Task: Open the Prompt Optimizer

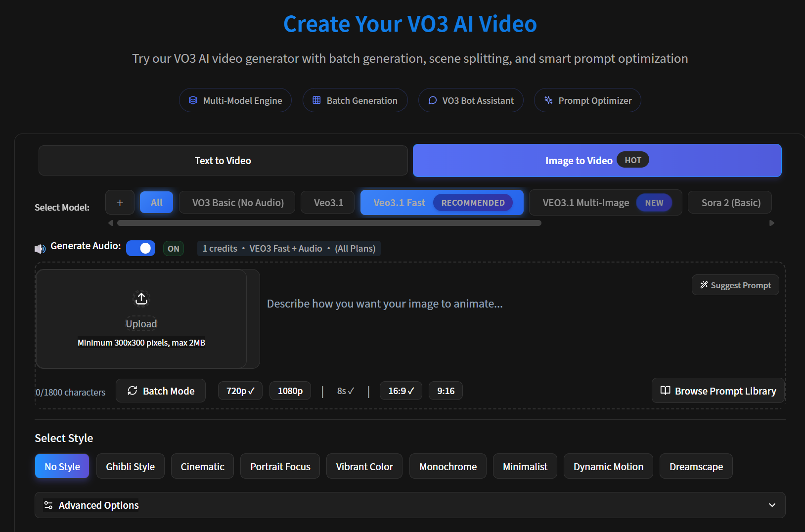Action: pos(587,100)
